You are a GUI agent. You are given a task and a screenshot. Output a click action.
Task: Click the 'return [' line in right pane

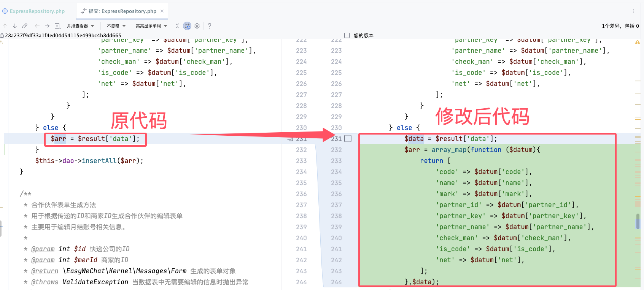click(x=436, y=161)
